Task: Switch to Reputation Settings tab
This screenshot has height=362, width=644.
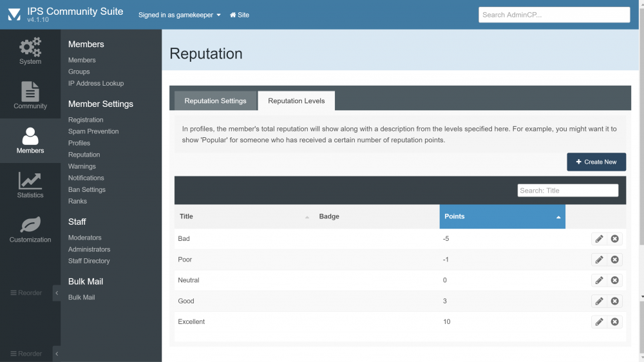Action: [x=215, y=100]
